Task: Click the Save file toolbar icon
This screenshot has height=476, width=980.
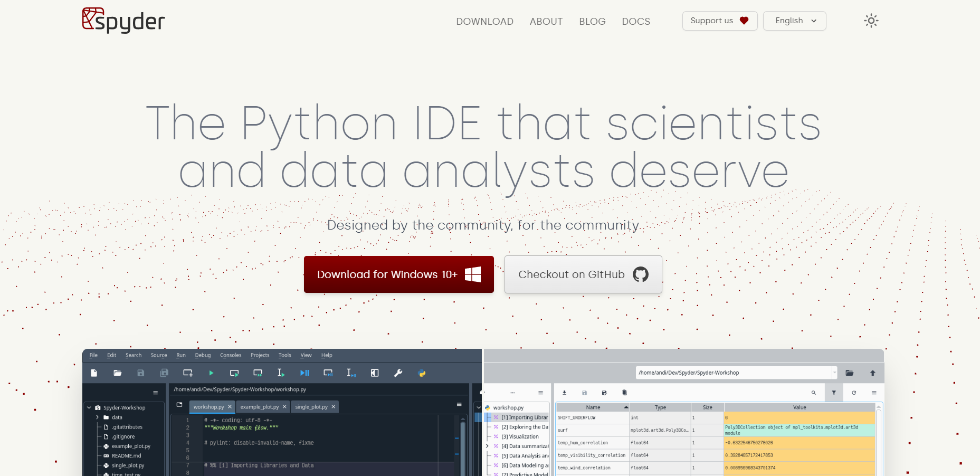Action: tap(140, 373)
